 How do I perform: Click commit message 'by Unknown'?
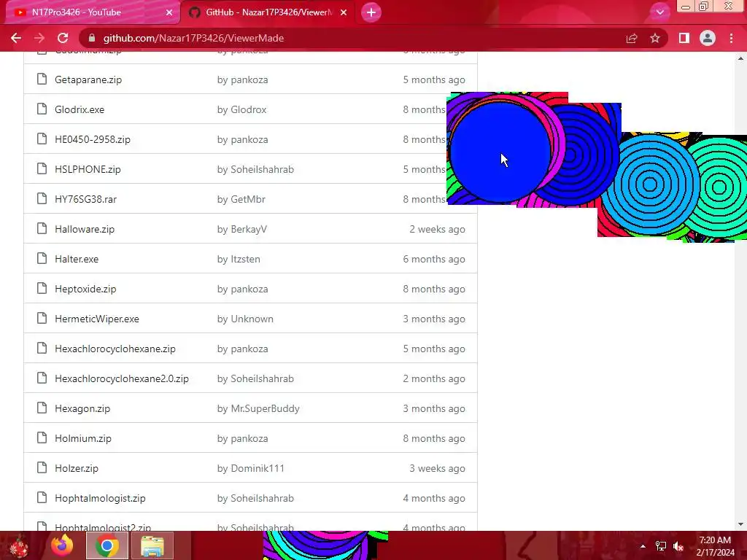pos(245,319)
